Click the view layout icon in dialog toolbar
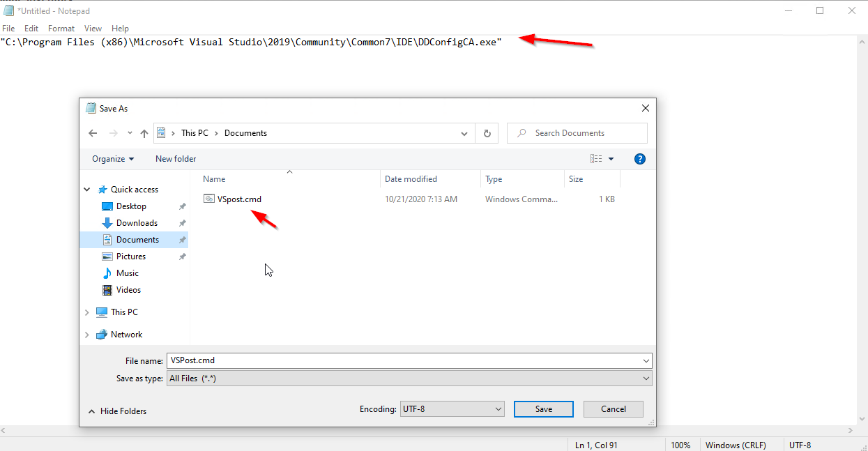Viewport: 868px width, 451px height. pyautogui.click(x=596, y=159)
